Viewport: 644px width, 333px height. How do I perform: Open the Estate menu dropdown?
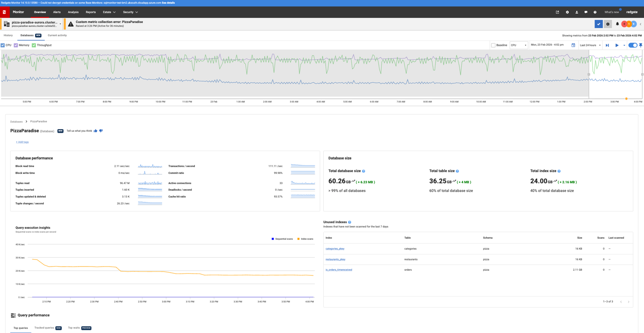pos(109,12)
